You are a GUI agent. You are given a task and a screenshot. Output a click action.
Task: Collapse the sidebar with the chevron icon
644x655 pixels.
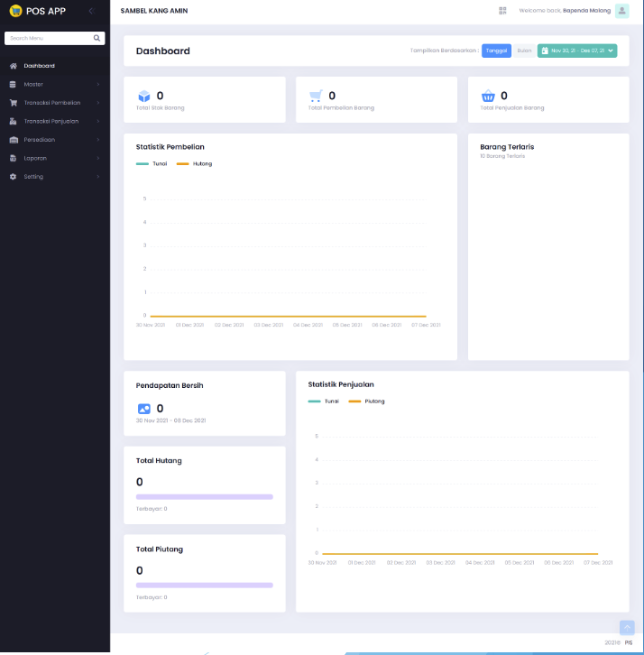coord(90,11)
